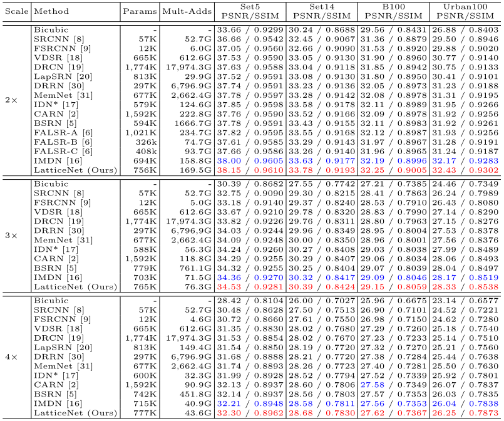
Task: Click LatticeNet (Ours) in the 2× section
Action: coord(76,170)
